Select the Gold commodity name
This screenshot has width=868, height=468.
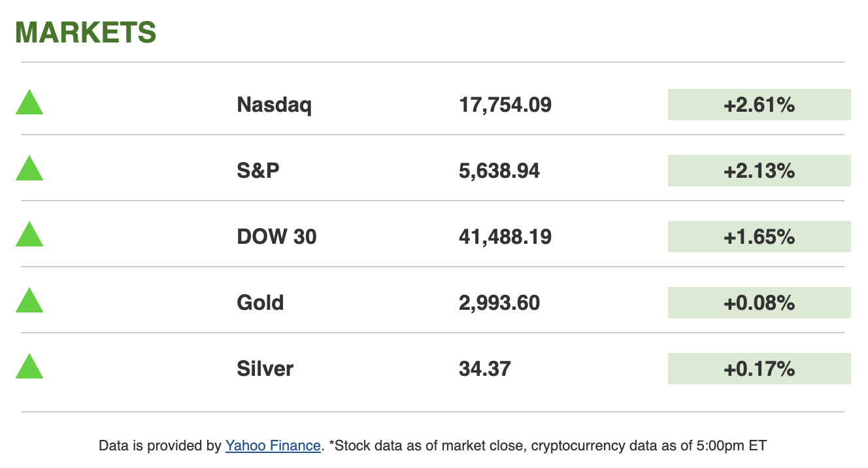[x=260, y=303]
